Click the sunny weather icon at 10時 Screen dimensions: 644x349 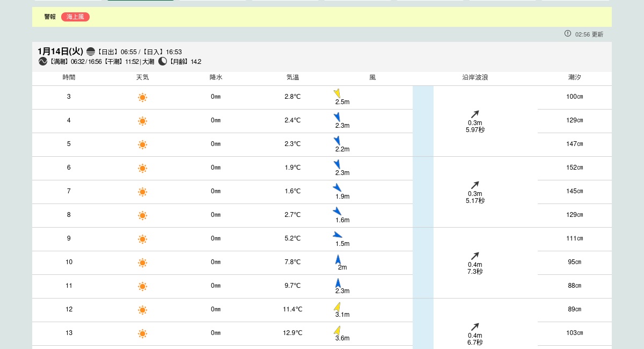tap(142, 263)
